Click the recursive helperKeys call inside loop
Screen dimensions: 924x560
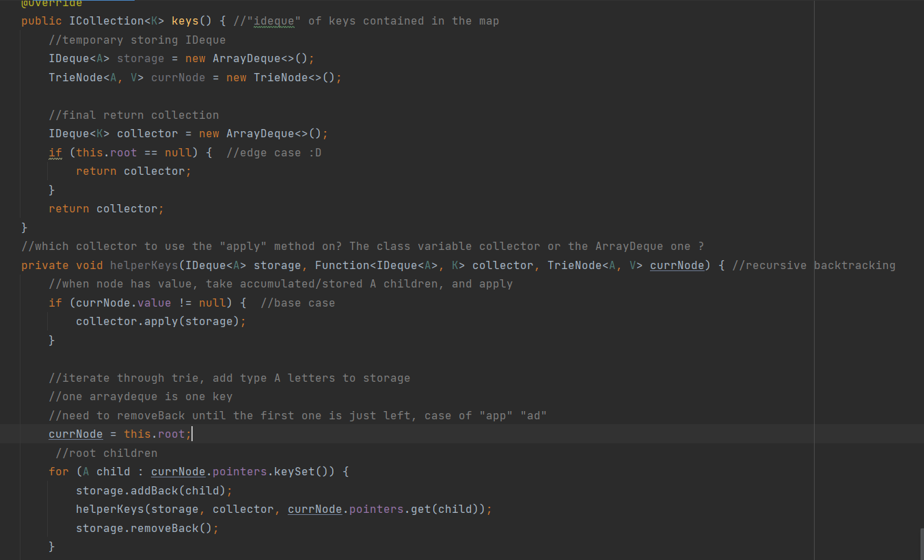pyautogui.click(x=107, y=509)
